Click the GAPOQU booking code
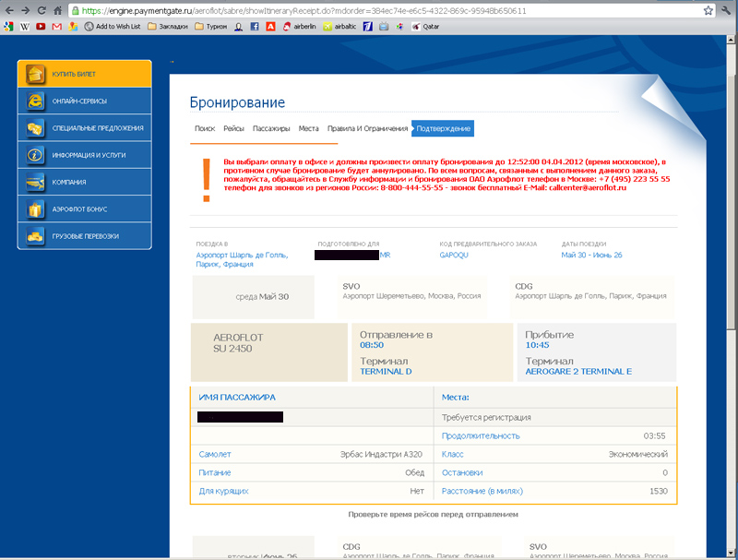Screen dimensions: 738x560 (454, 255)
